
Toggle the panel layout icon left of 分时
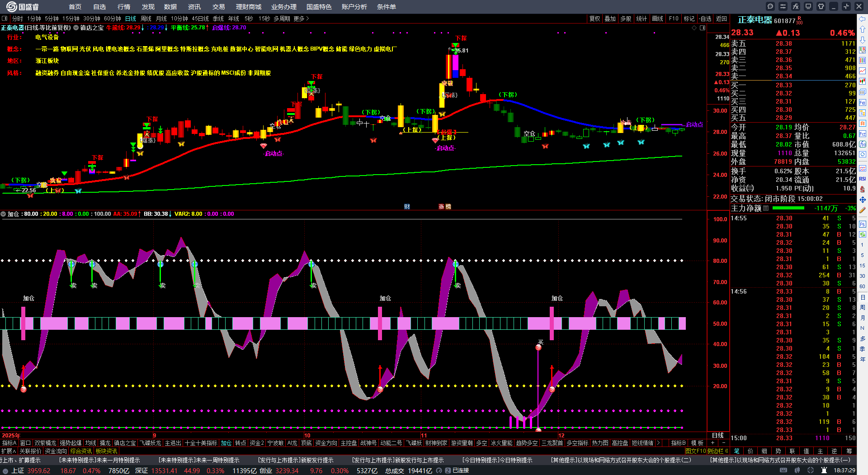pos(5,19)
